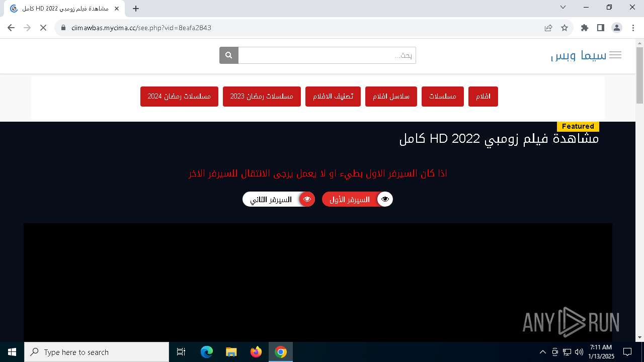Open مسلسلات رمضان 2024 page
Viewport: 644px width, 362px height.
click(179, 97)
